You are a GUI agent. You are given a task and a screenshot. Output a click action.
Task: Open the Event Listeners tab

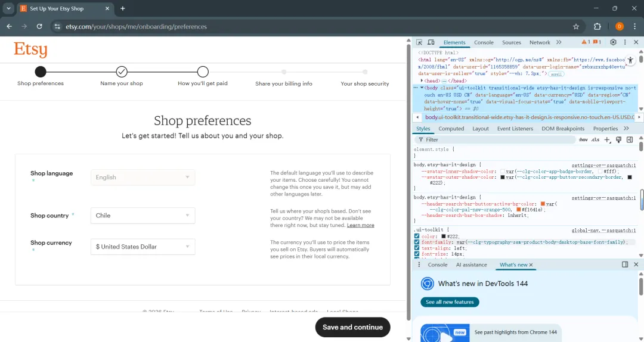pos(515,129)
